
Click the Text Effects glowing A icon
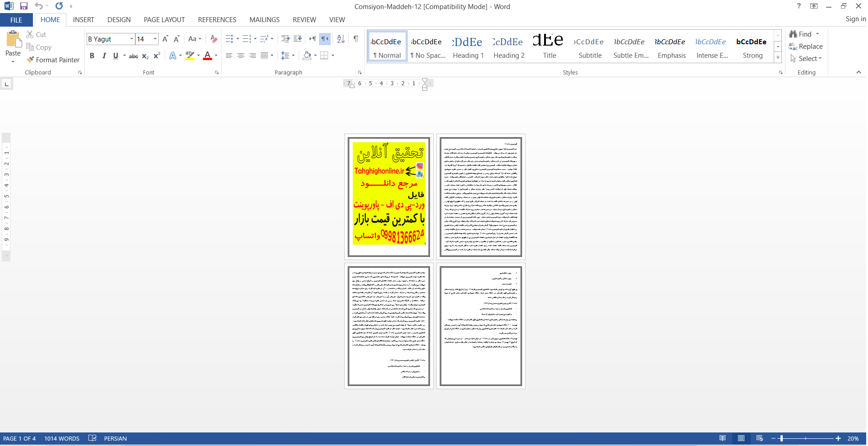(173, 56)
